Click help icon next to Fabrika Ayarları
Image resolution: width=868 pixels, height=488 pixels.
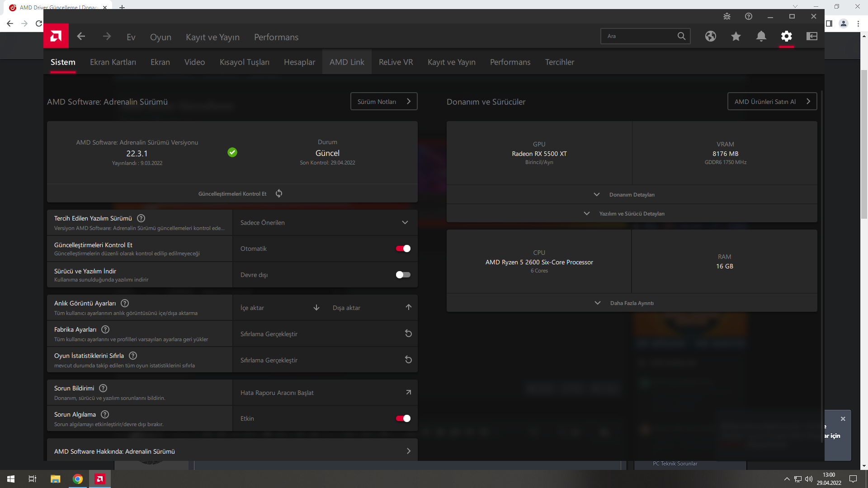[105, 329]
